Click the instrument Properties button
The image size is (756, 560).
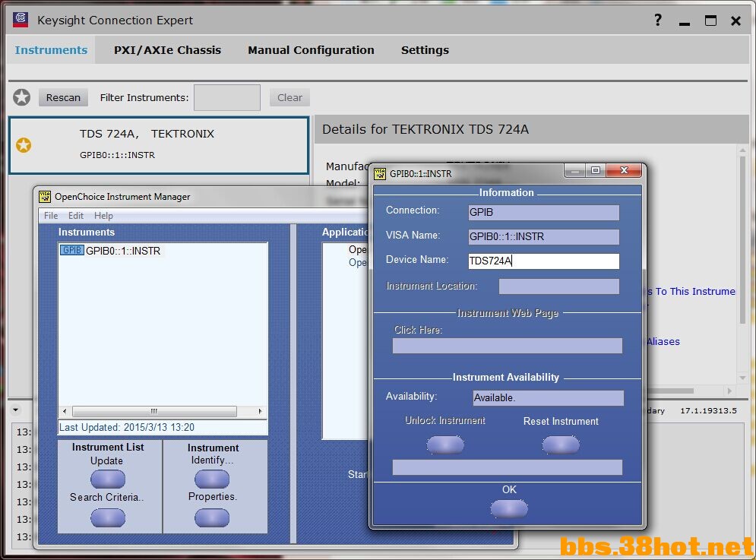pyautogui.click(x=212, y=518)
